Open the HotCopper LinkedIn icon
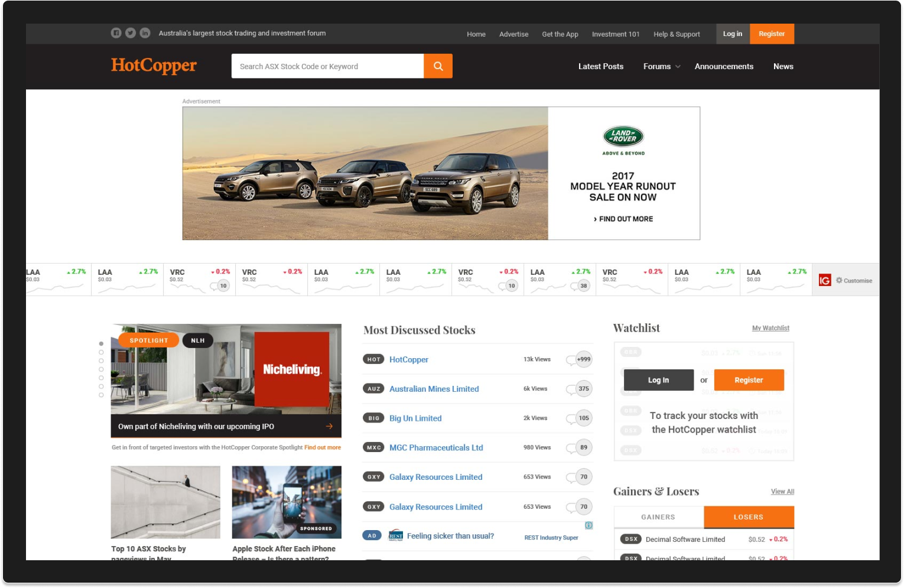 (145, 33)
